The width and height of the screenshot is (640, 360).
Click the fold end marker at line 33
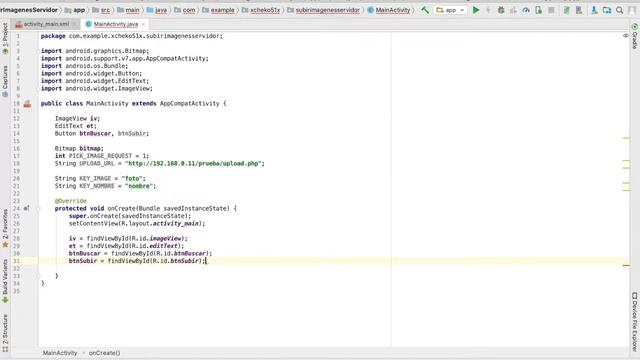pos(38,276)
